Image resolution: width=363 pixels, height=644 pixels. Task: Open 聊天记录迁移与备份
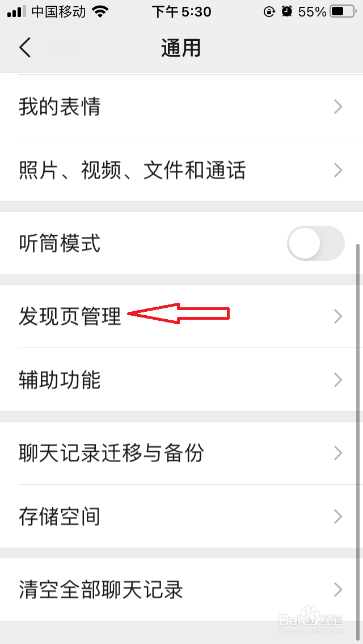[181, 453]
